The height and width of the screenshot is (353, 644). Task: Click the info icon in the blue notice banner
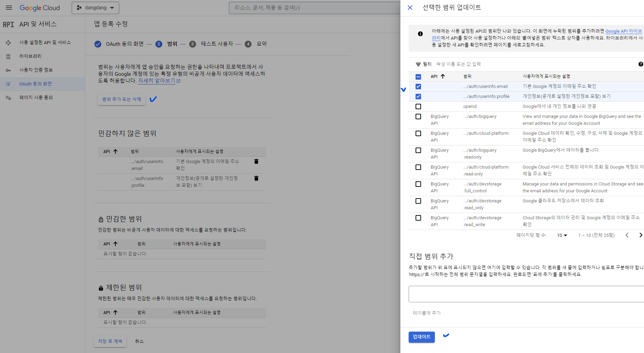[420, 33]
